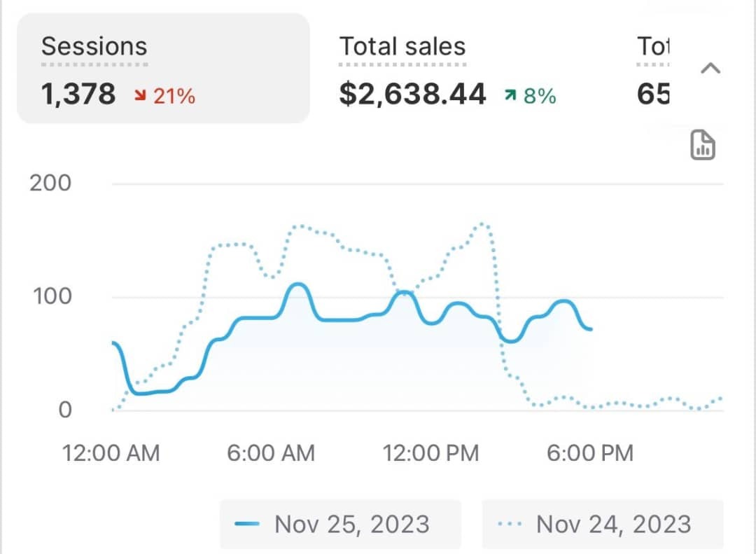Click the solid line swatch in legend

point(248,524)
